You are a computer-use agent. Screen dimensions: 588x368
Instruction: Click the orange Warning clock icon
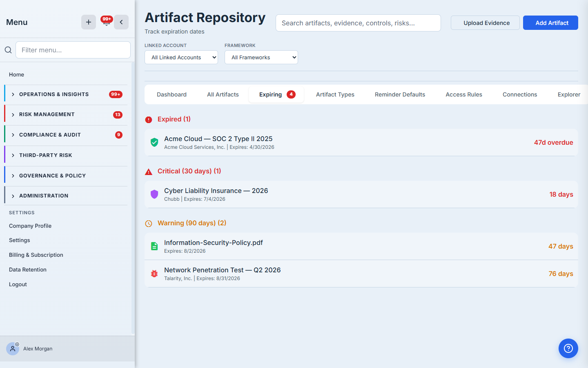coord(149,224)
